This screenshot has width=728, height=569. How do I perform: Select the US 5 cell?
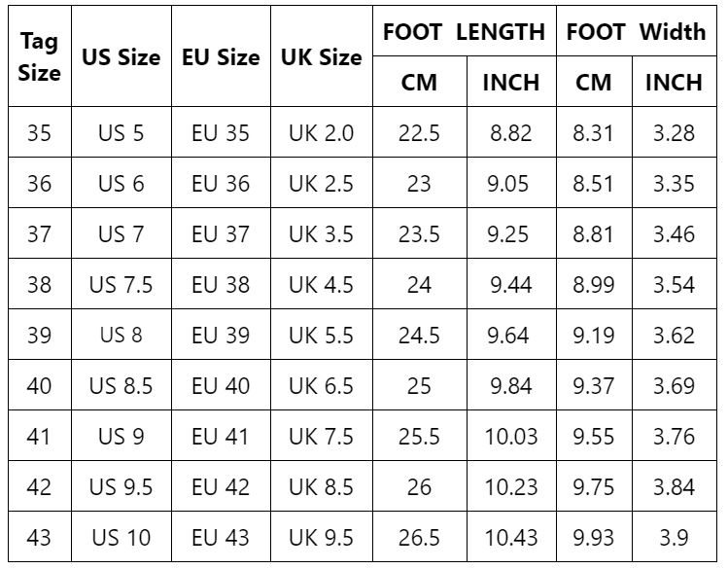tap(121, 133)
